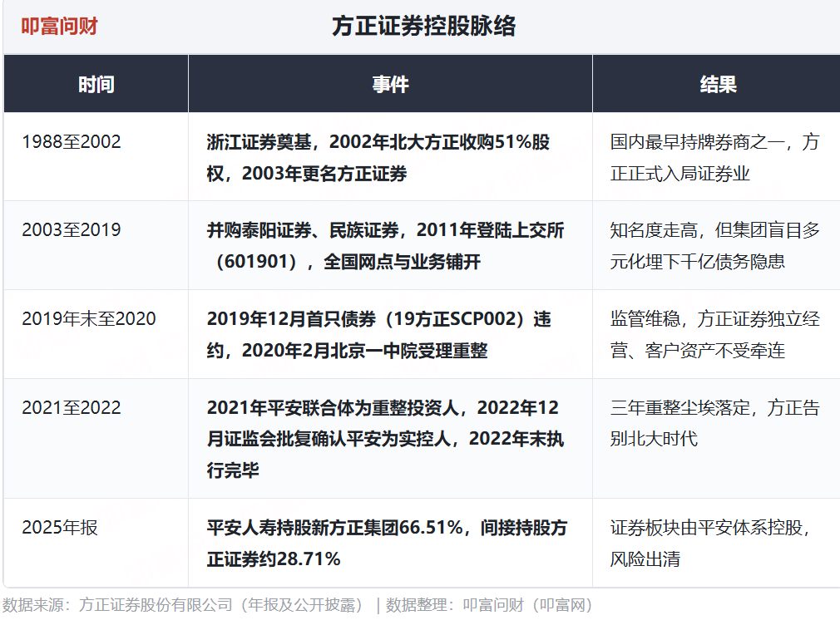Click the data source note 方正证券股份有限公司
The height and width of the screenshot is (620, 840).
click(x=156, y=605)
